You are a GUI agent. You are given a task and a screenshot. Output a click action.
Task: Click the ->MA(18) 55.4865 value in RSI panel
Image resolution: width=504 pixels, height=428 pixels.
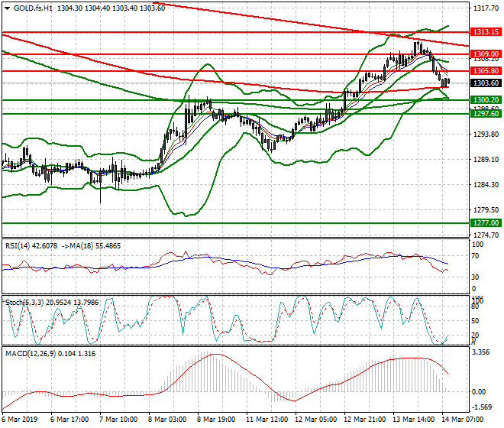tap(90, 246)
